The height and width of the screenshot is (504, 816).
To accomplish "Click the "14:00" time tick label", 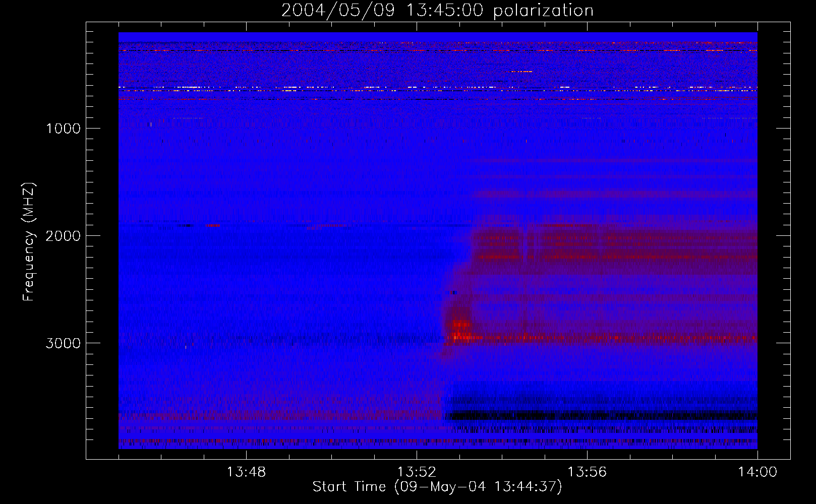I will click(x=757, y=472).
